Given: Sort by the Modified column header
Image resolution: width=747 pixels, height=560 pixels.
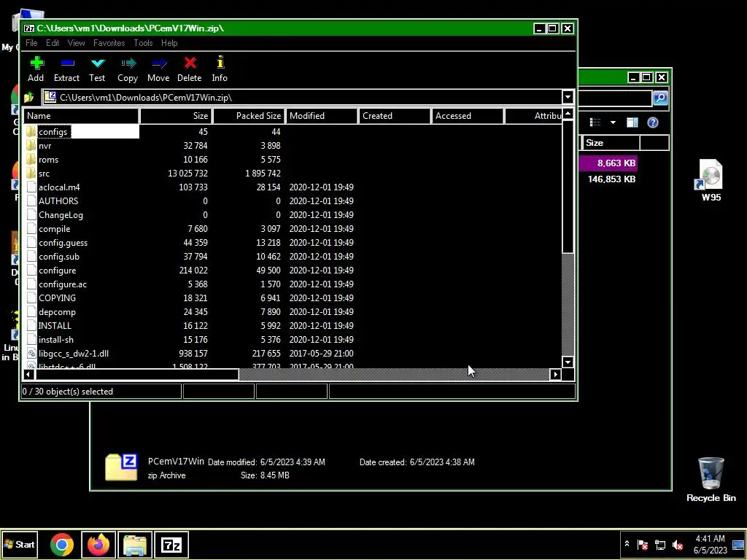Looking at the screenshot, I should 322,116.
